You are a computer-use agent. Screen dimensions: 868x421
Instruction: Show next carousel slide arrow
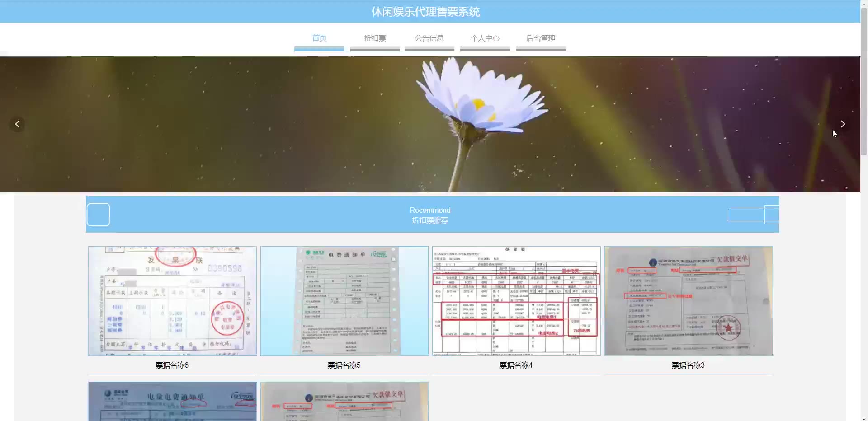point(843,124)
